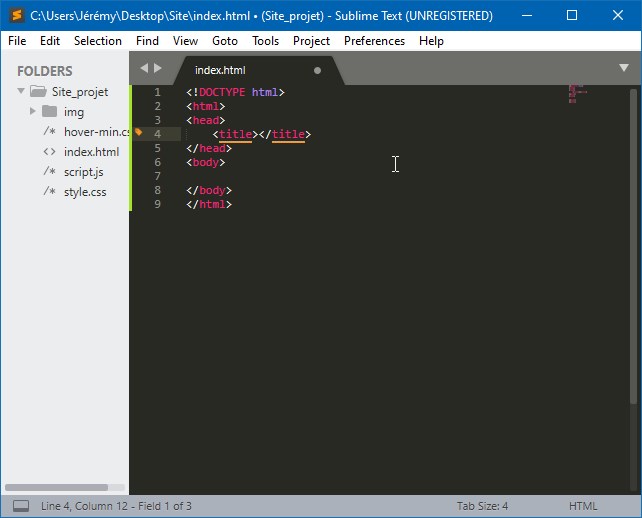Place cursor in closing html tag
This screenshot has width=642, height=518.
pyautogui.click(x=209, y=204)
